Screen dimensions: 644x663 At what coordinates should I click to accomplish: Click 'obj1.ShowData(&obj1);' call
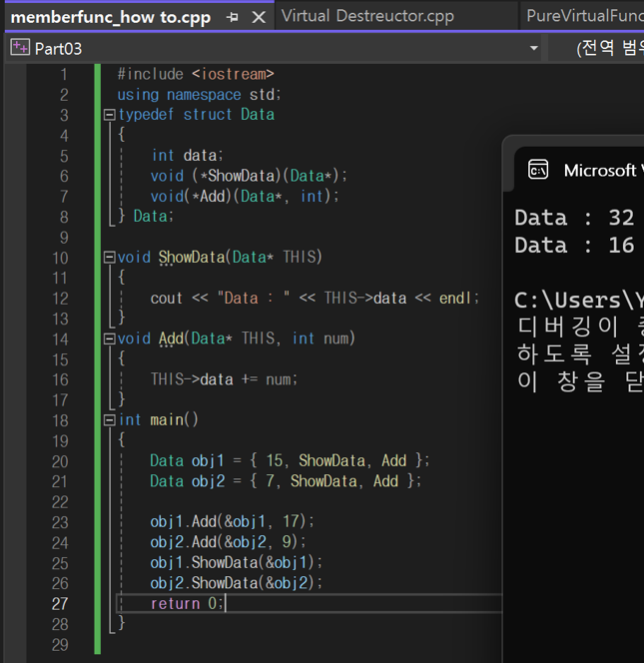[236, 563]
